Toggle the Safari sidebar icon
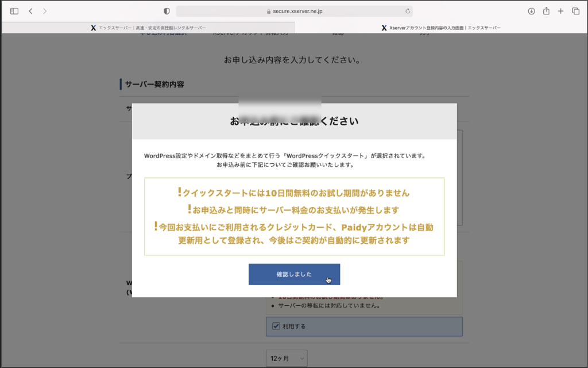Screen dimensions: 588x368 point(14,11)
